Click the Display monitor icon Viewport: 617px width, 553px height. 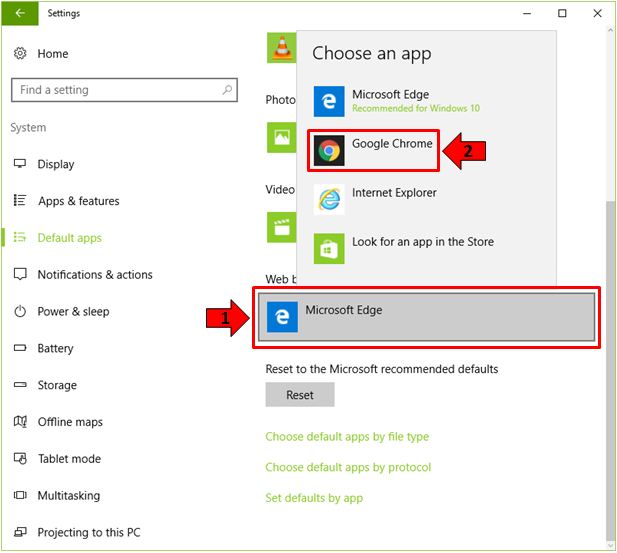(x=20, y=164)
